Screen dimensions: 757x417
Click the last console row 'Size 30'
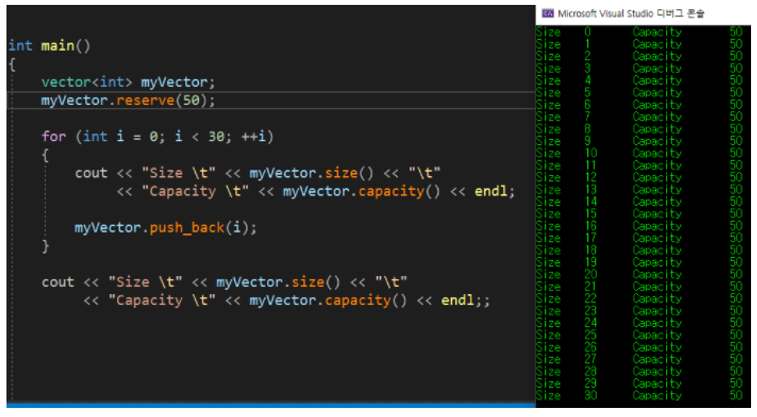[x=639, y=395]
